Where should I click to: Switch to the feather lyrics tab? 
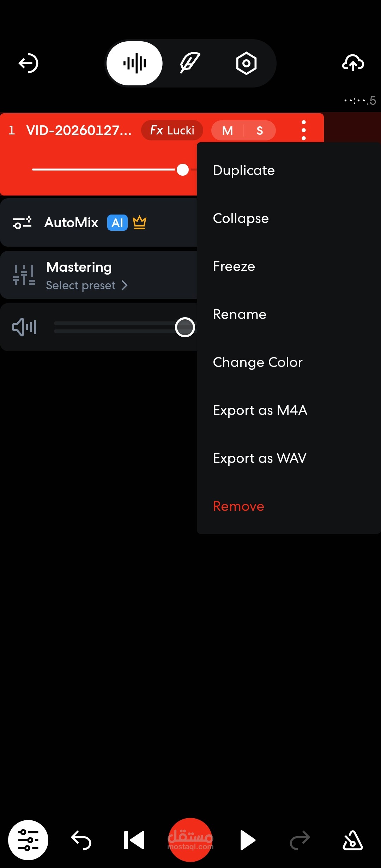pos(190,64)
